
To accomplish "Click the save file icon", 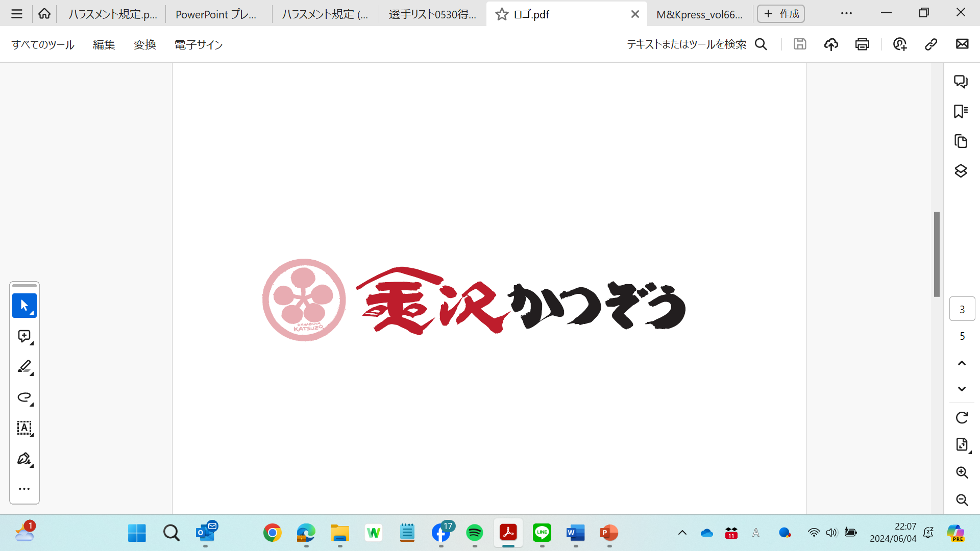I will tap(800, 44).
